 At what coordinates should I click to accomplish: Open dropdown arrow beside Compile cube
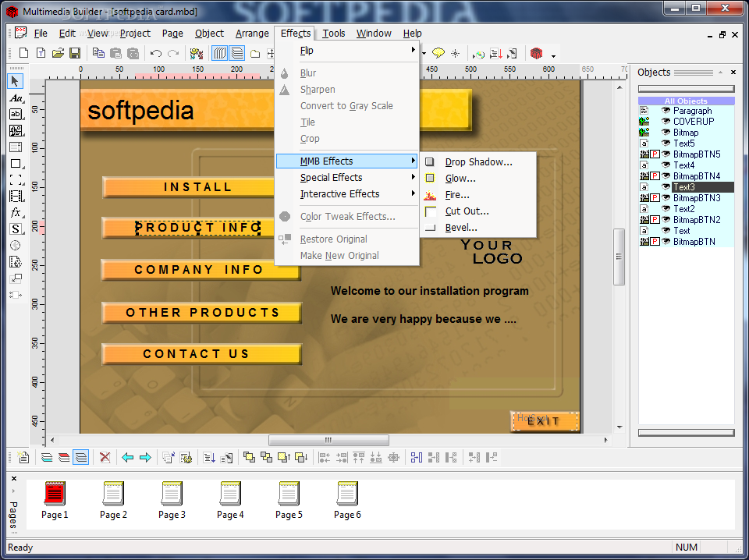(x=553, y=56)
